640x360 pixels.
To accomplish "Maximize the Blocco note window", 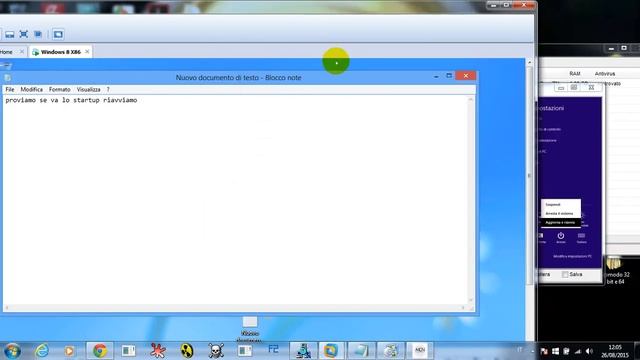I will click(x=449, y=76).
